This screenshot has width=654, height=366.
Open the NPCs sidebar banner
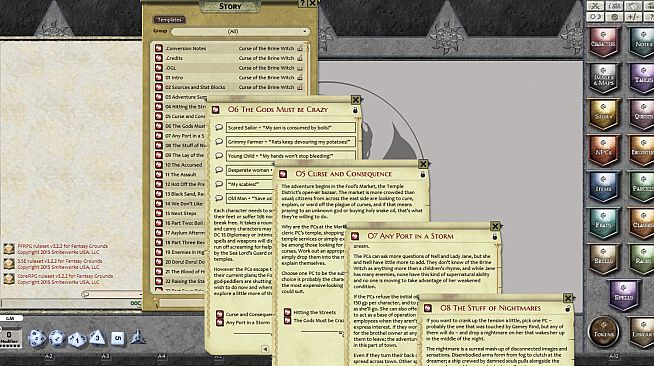pyautogui.click(x=603, y=150)
